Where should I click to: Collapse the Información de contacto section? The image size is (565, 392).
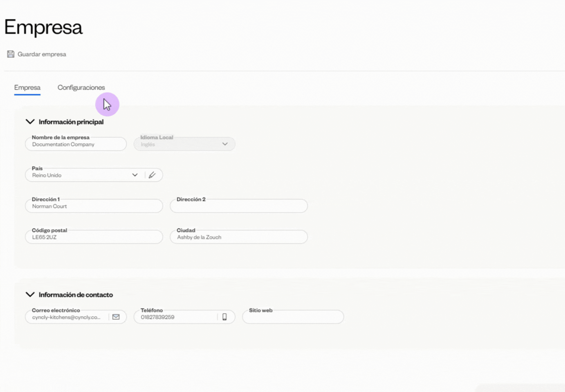point(30,295)
